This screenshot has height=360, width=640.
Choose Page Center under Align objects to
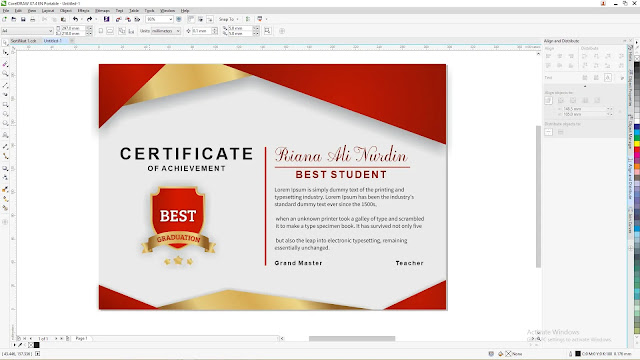573,100
